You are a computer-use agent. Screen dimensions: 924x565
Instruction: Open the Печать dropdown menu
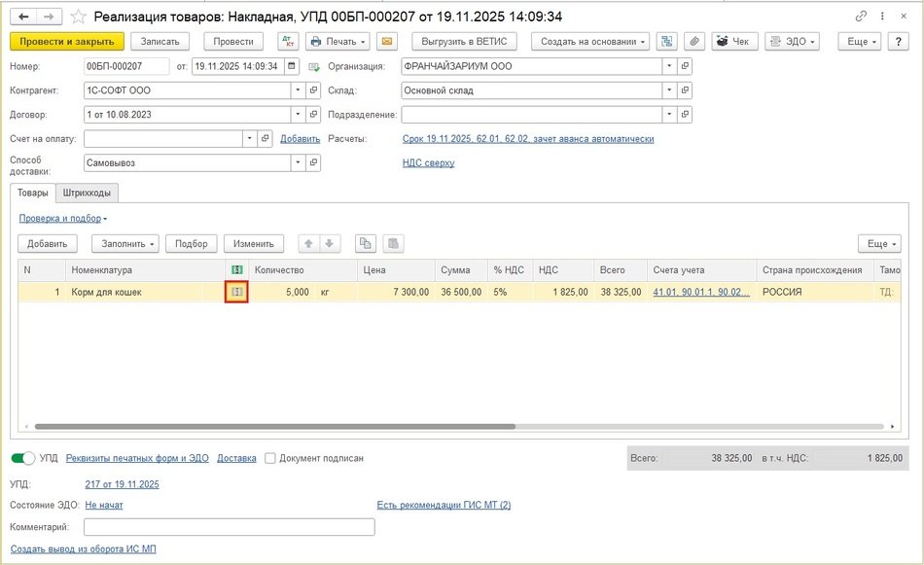pyautogui.click(x=338, y=42)
